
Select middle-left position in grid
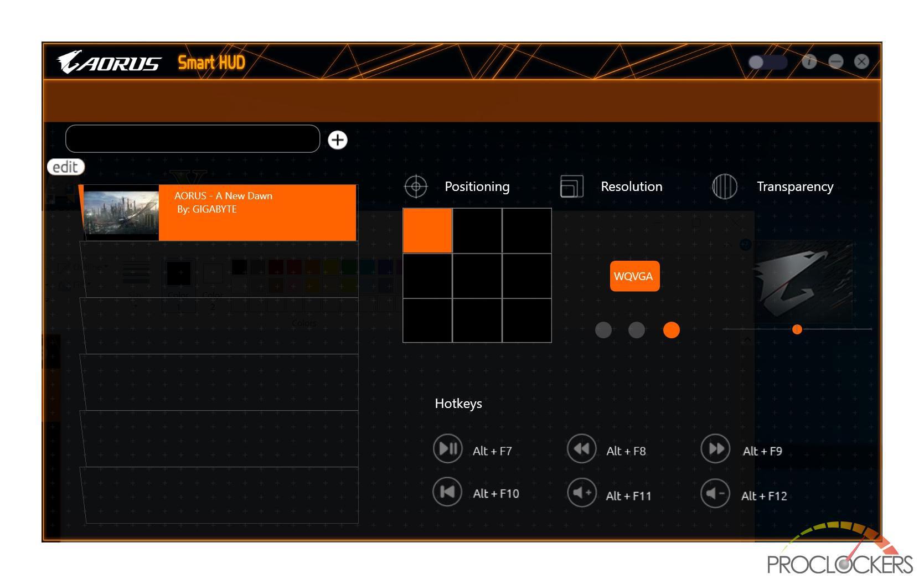click(x=427, y=276)
